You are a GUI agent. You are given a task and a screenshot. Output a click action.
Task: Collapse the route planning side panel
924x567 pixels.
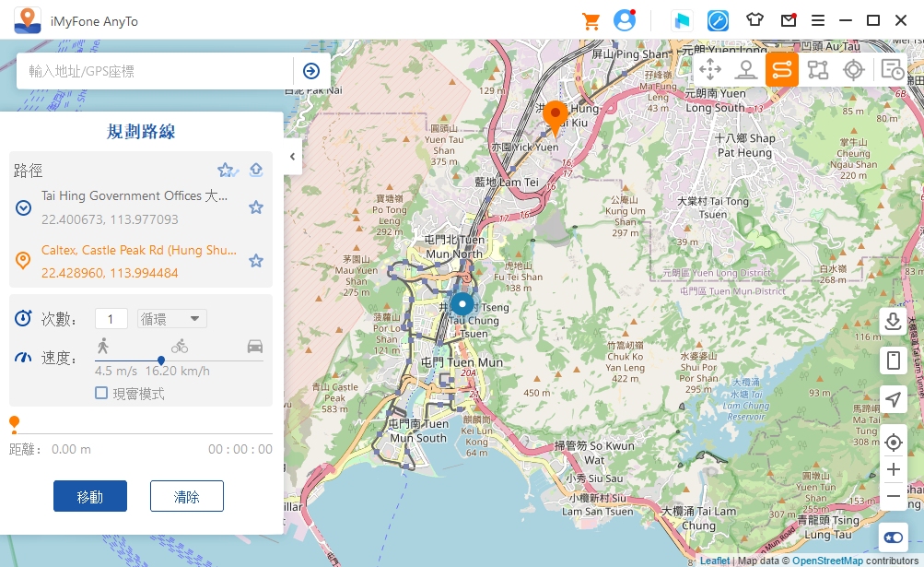(292, 157)
